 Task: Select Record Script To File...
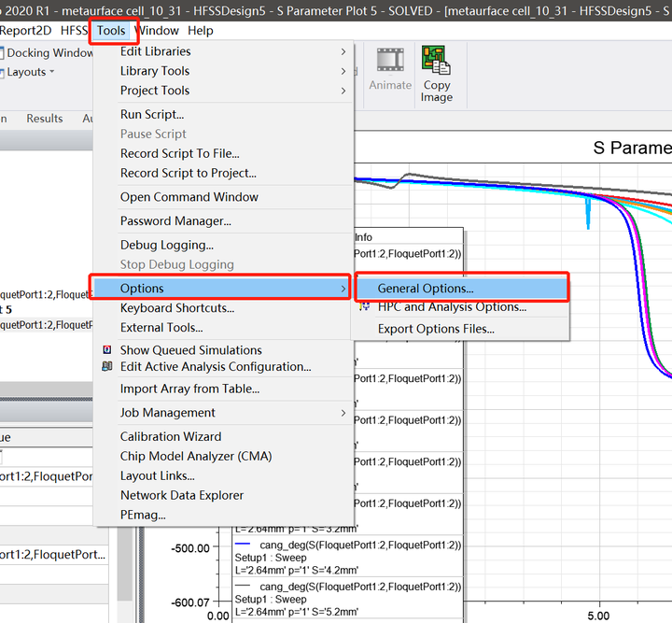[x=223, y=153]
